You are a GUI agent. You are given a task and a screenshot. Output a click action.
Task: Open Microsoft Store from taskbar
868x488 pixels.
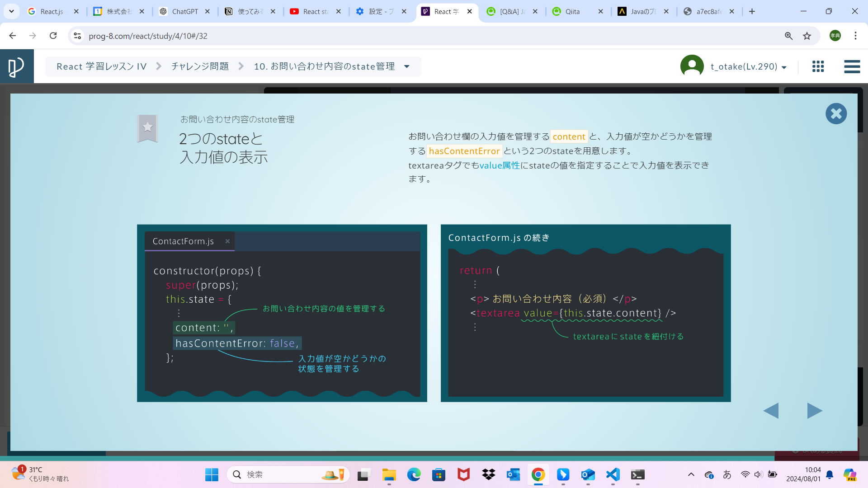[x=439, y=474]
